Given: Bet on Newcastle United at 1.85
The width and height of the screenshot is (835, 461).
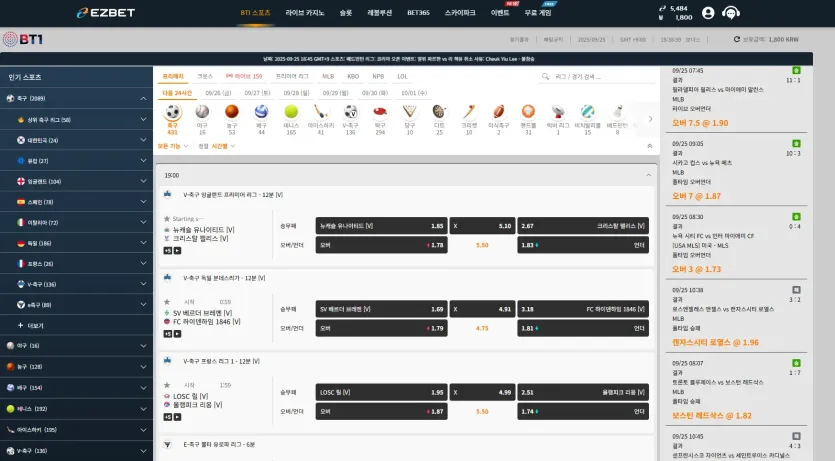Looking at the screenshot, I should [x=381, y=226].
